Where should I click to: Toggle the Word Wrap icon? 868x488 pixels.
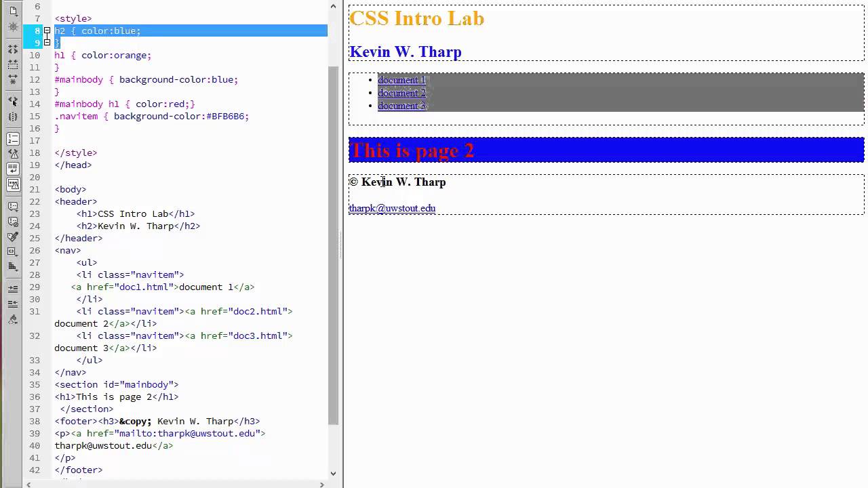tap(13, 169)
